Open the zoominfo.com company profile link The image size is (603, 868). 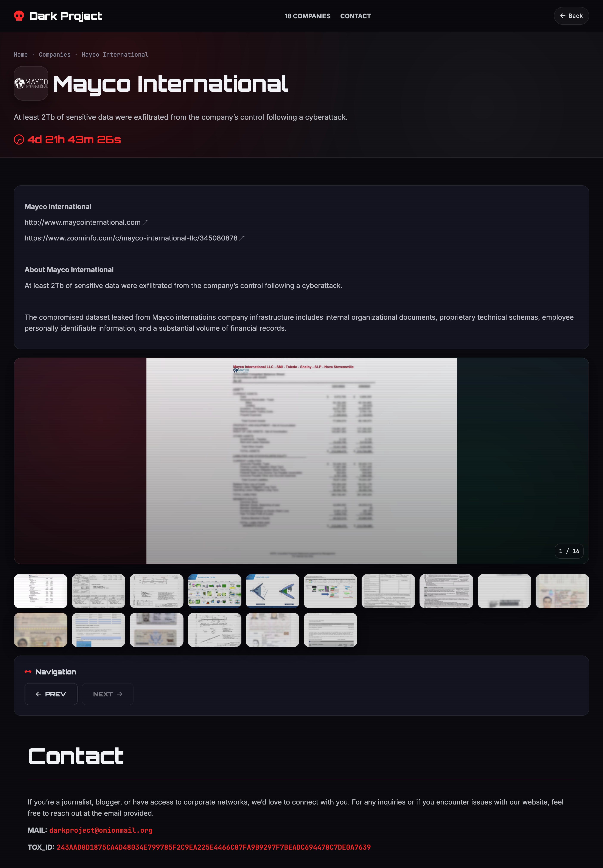(x=131, y=238)
